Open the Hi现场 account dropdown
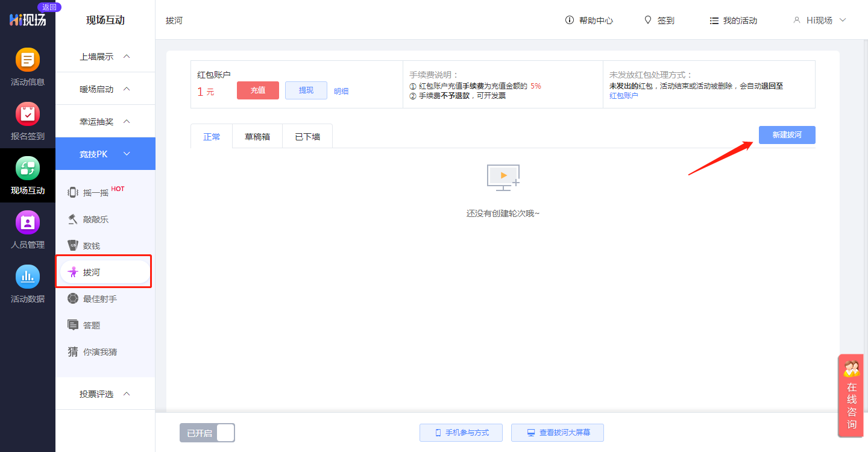The height and width of the screenshot is (452, 868). coord(820,20)
